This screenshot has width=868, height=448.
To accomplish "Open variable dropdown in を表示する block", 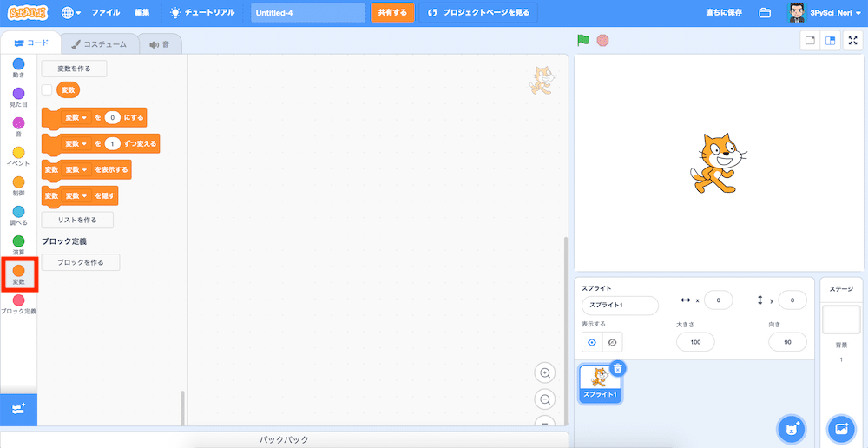I will 76,169.
